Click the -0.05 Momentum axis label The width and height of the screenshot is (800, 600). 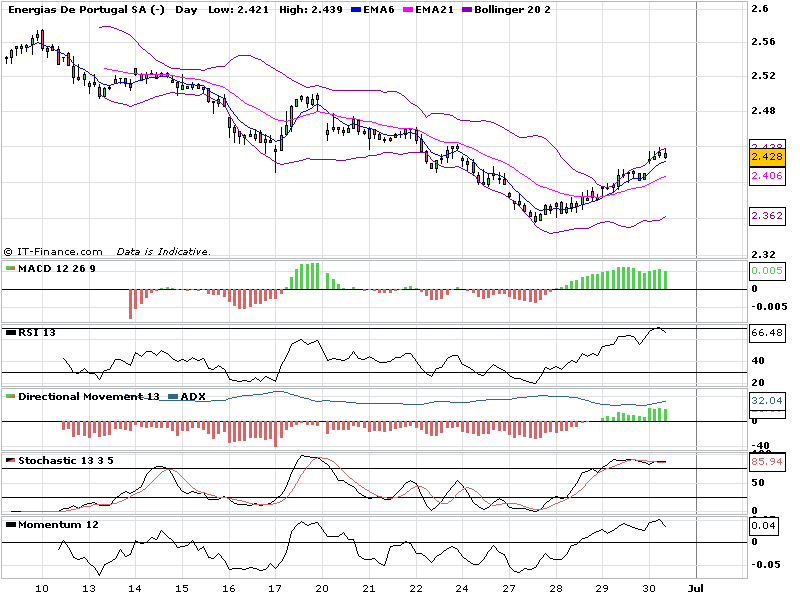[x=766, y=565]
